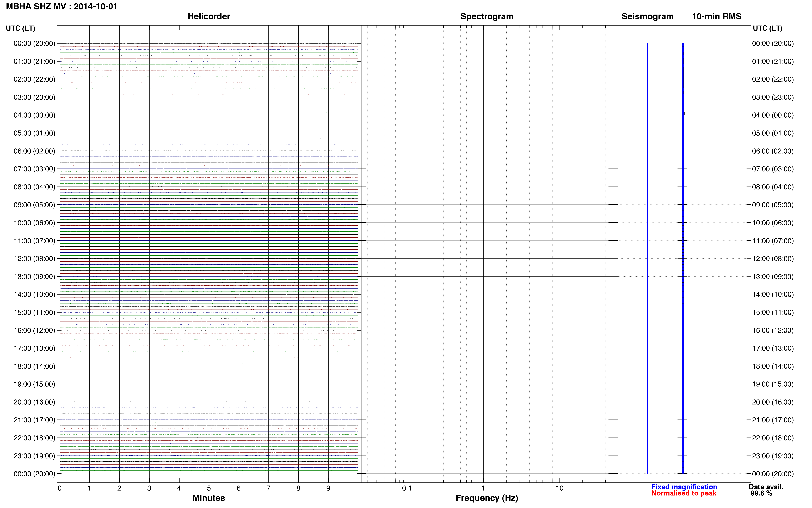Click right axis label '01:00 (21:00)'
Screen dimensions: 812x508
pos(773,62)
